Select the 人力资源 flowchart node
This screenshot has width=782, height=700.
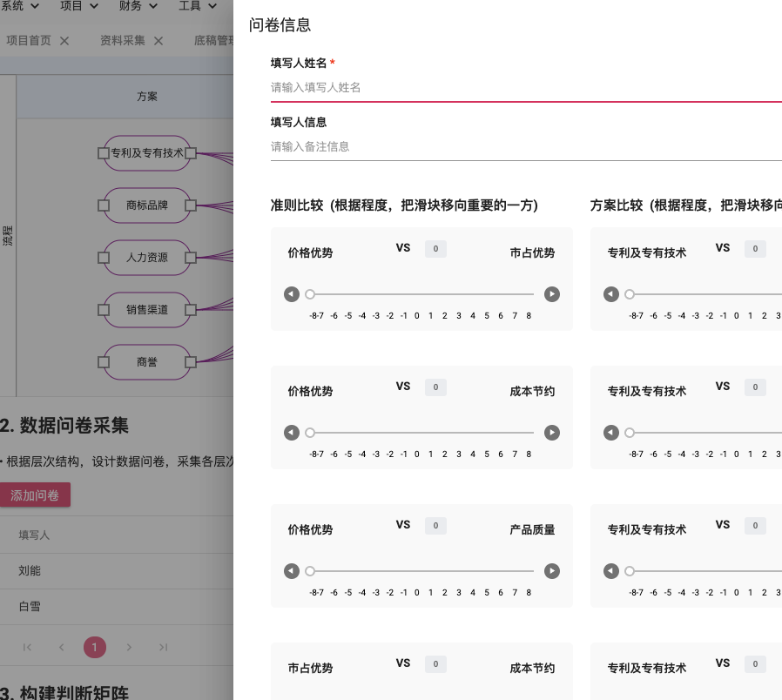point(146,257)
